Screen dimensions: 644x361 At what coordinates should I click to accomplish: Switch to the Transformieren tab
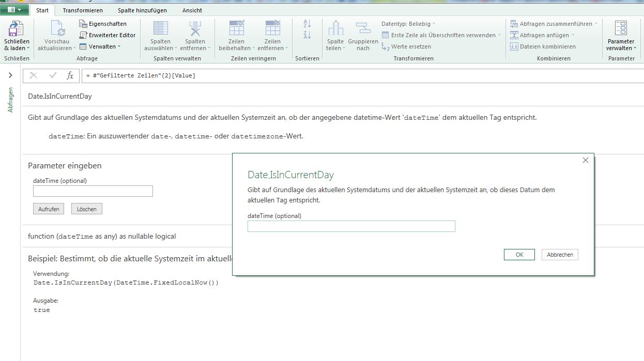[83, 10]
